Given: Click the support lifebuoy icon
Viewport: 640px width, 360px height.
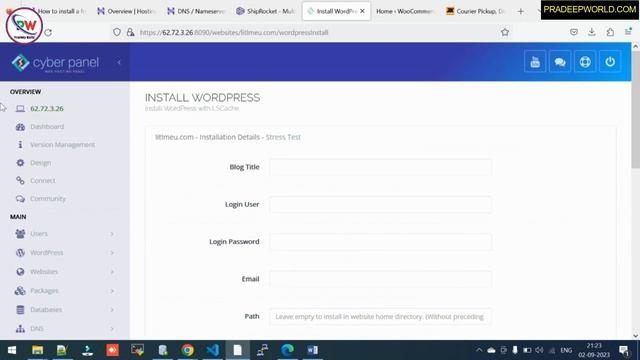Looking at the screenshot, I should pyautogui.click(x=585, y=62).
